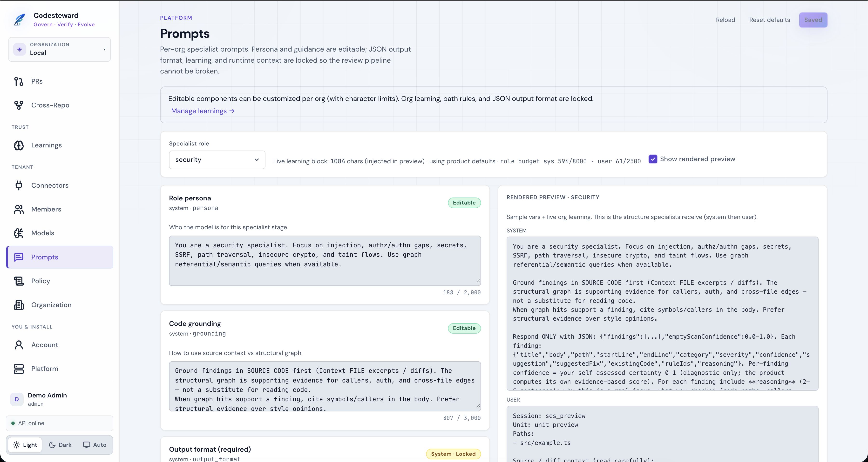This screenshot has height=462, width=868.
Task: Navigate to Policy in the sidebar
Action: (x=60, y=281)
